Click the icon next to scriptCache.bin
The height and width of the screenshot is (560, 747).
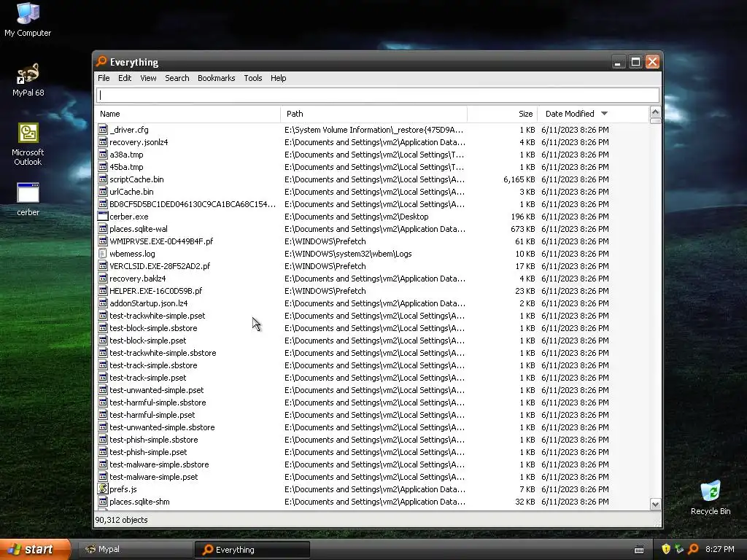102,179
